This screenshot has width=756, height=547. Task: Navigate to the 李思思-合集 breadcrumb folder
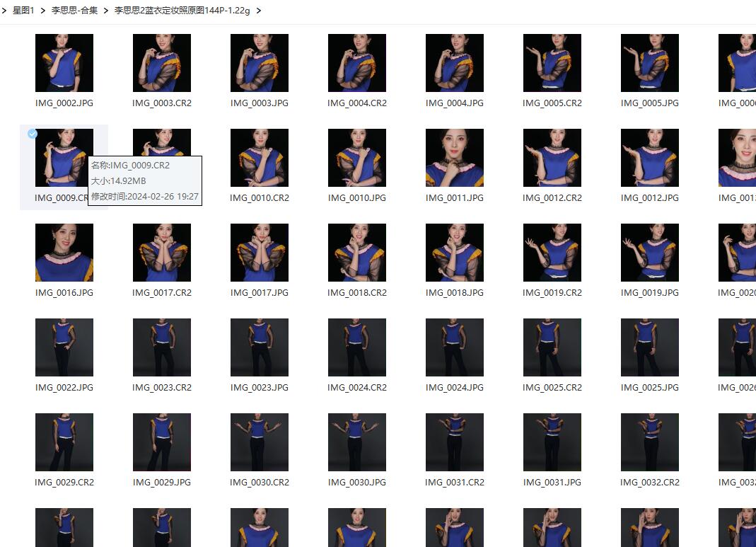point(74,10)
